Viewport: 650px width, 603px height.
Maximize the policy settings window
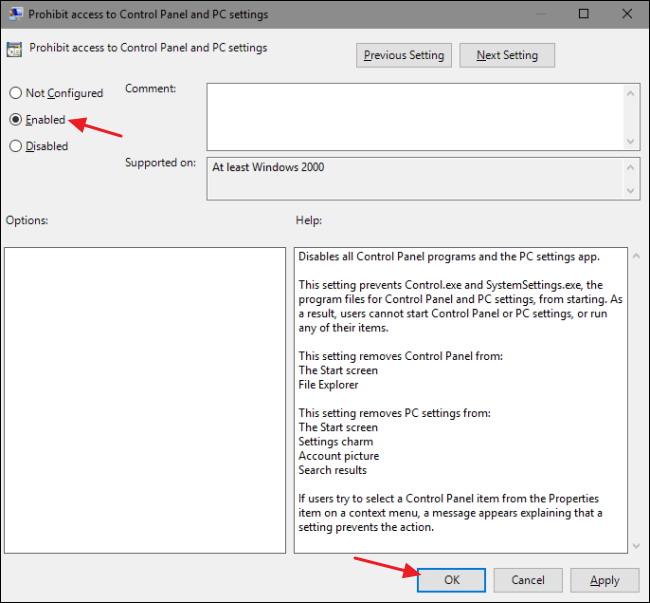(x=585, y=14)
